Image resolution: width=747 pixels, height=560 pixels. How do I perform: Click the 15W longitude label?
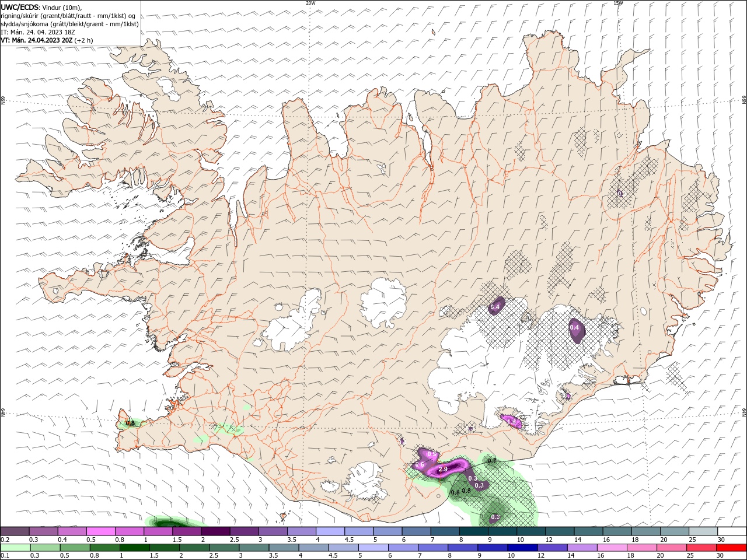pos(618,3)
